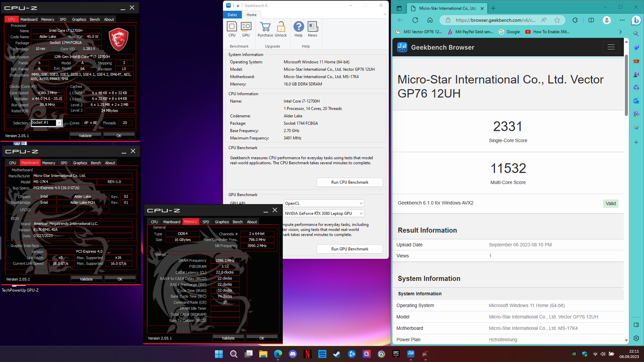This screenshot has height=362, width=644.
Task: Click Validate in Memory CPU-Z window
Action: point(228,338)
